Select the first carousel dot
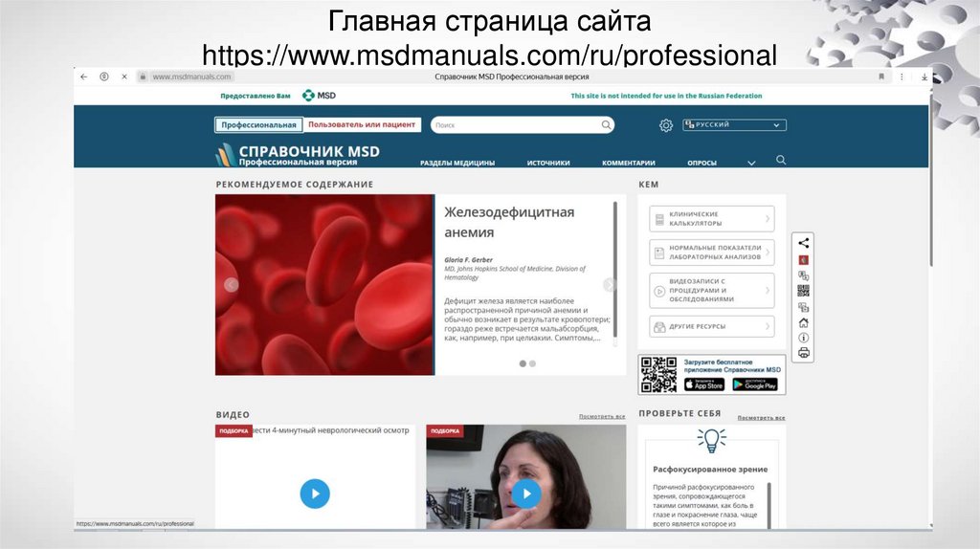The image size is (980, 549). [x=523, y=363]
